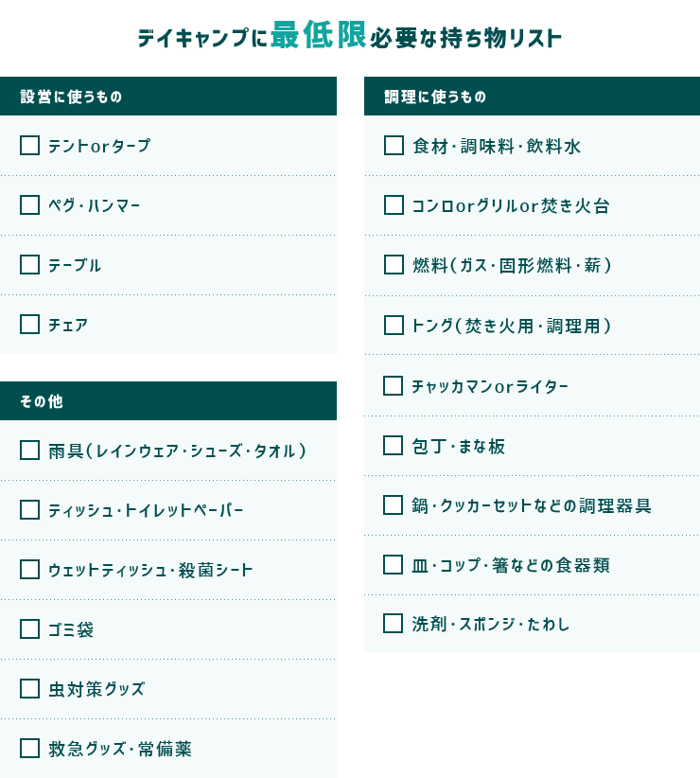The image size is (700, 778).
Task: Tick the 虫対策グッズ checkbox
Action: tap(29, 688)
